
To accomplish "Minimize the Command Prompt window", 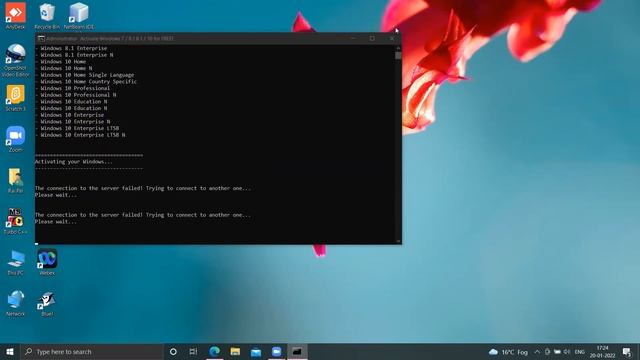I will click(353, 38).
